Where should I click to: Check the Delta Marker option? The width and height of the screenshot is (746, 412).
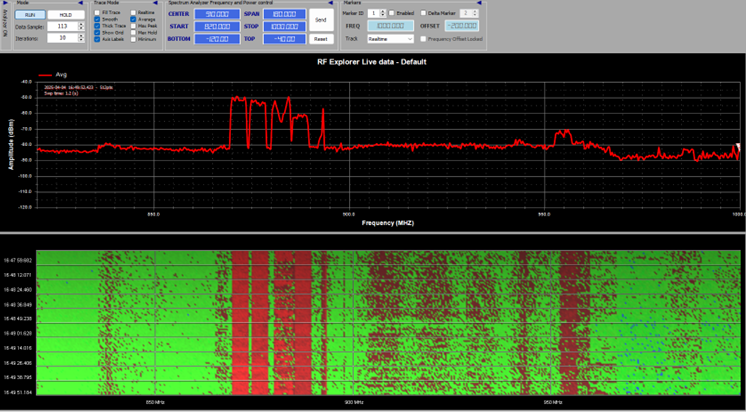421,13
